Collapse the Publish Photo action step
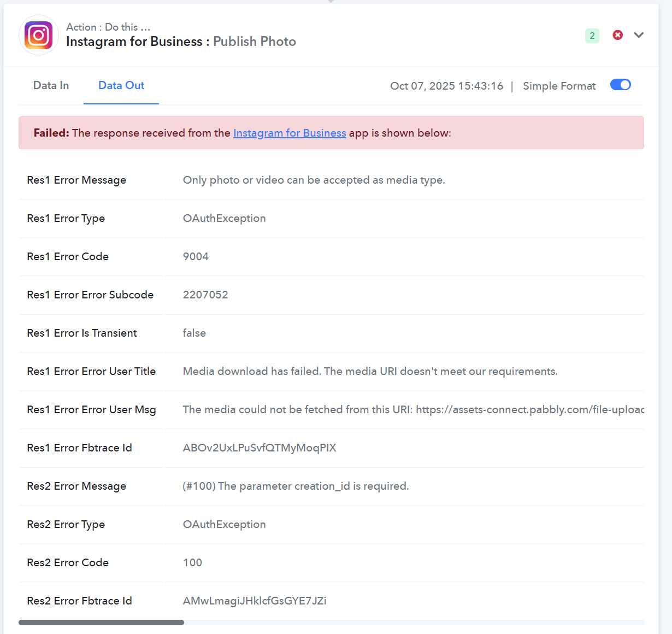Image resolution: width=672 pixels, height=634 pixels. (639, 35)
